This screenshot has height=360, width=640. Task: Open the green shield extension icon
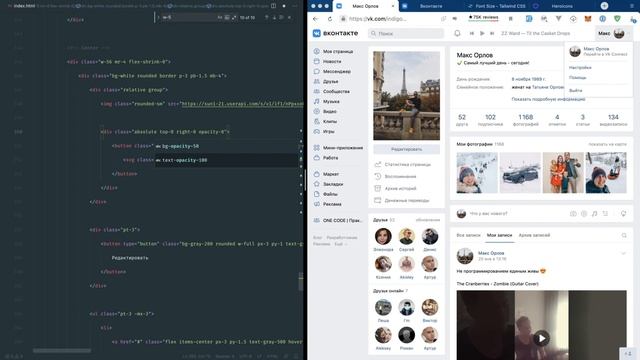[617, 19]
